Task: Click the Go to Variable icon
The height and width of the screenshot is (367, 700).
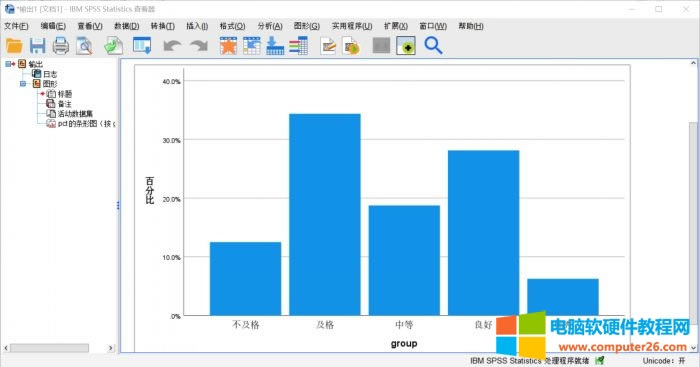Action: (275, 46)
